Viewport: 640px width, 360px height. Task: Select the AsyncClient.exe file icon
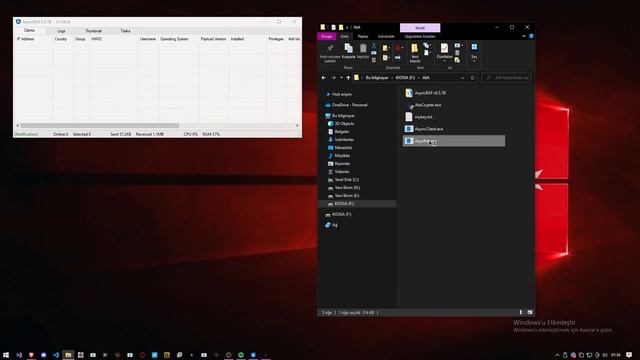[409, 129]
